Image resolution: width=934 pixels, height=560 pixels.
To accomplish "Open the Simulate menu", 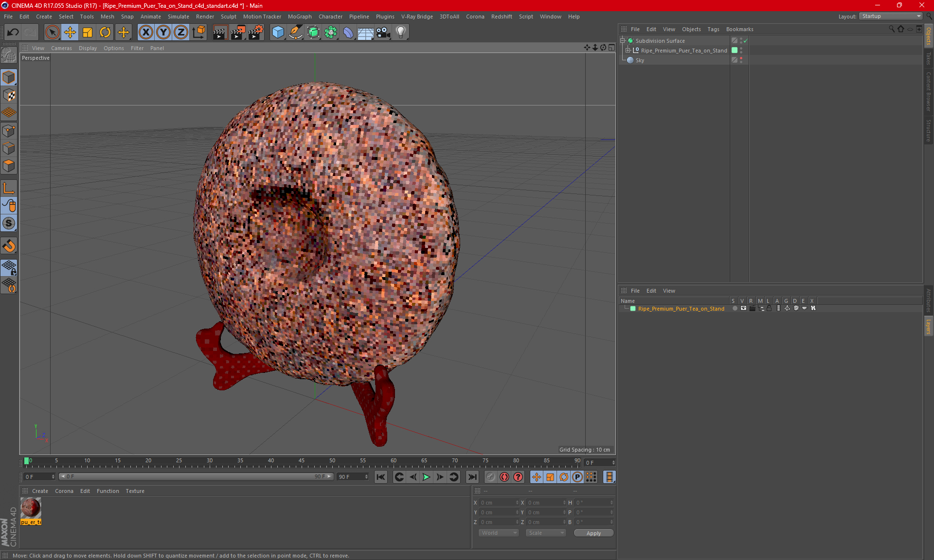I will click(x=179, y=17).
